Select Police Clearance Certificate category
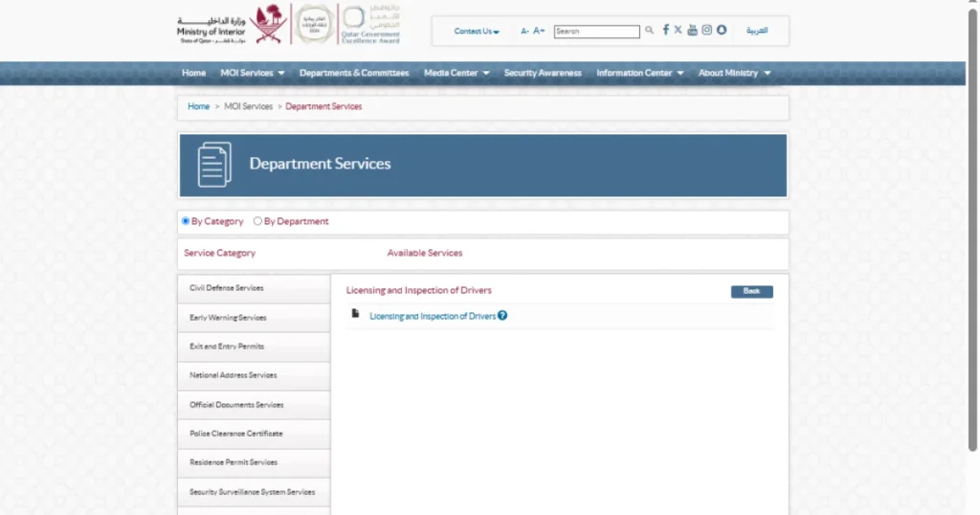Image resolution: width=980 pixels, height=515 pixels. (254, 434)
